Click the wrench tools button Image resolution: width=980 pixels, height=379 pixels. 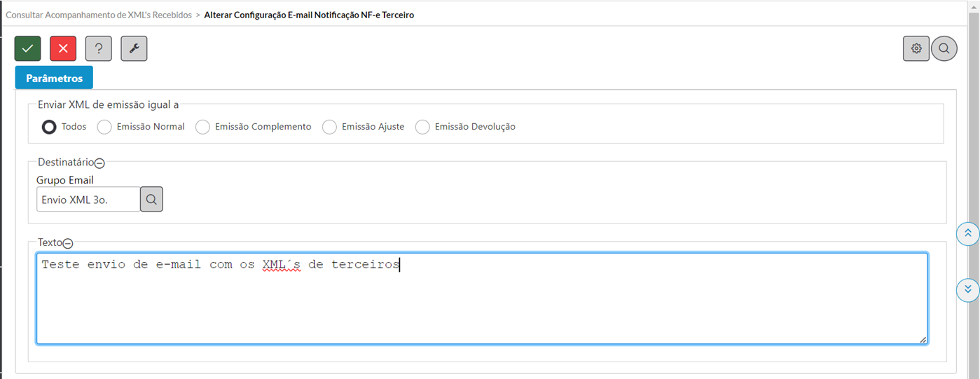click(x=134, y=48)
